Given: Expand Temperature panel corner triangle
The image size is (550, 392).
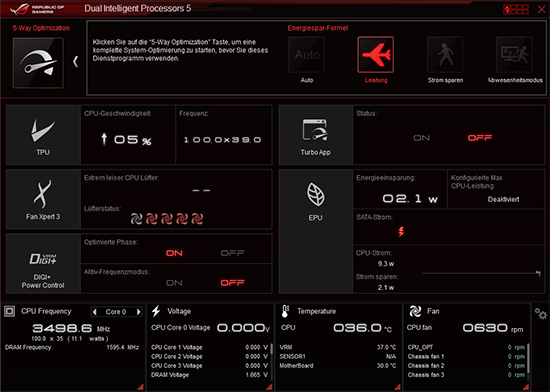Looking at the screenshot, I should (x=397, y=387).
